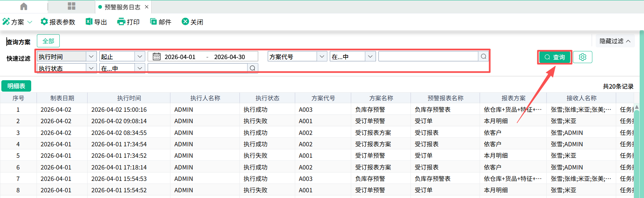
Task: Click the 报表参数 gear icon
Action: [44, 22]
